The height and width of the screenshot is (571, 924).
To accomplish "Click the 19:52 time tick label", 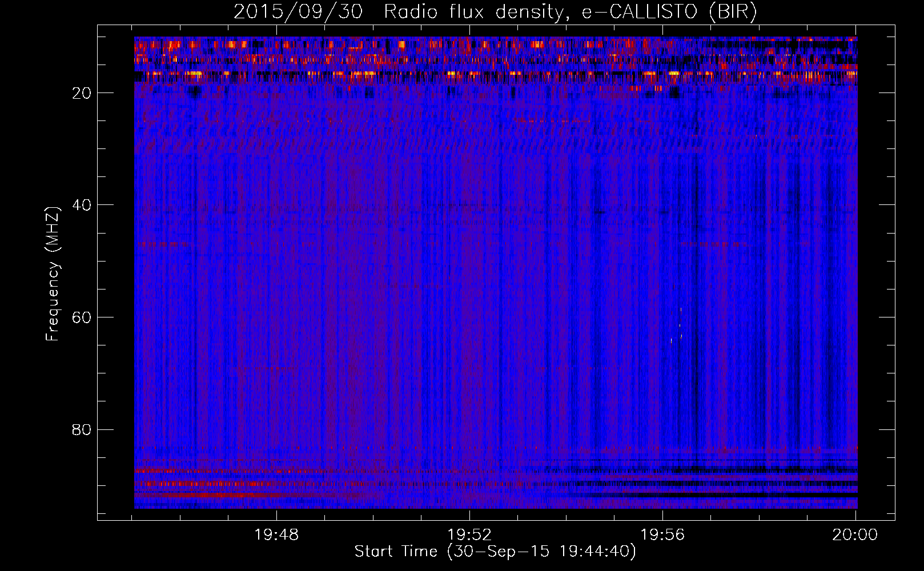I will coord(469,535).
